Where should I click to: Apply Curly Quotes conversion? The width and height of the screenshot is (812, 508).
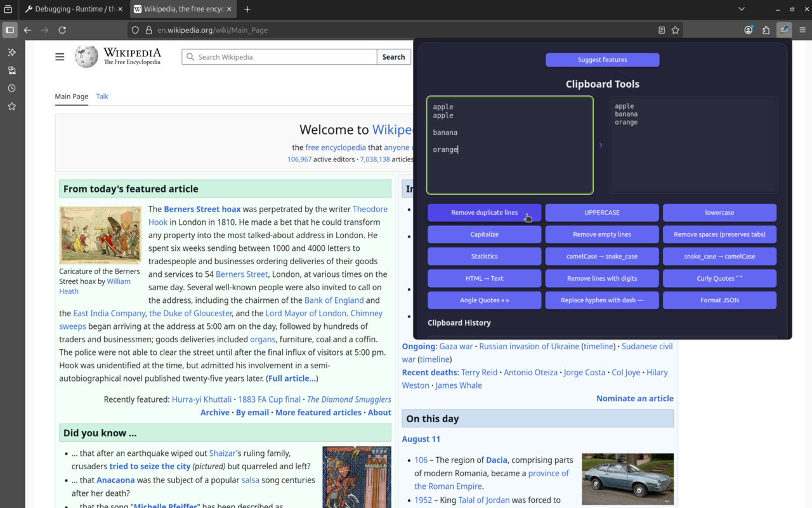[719, 278]
